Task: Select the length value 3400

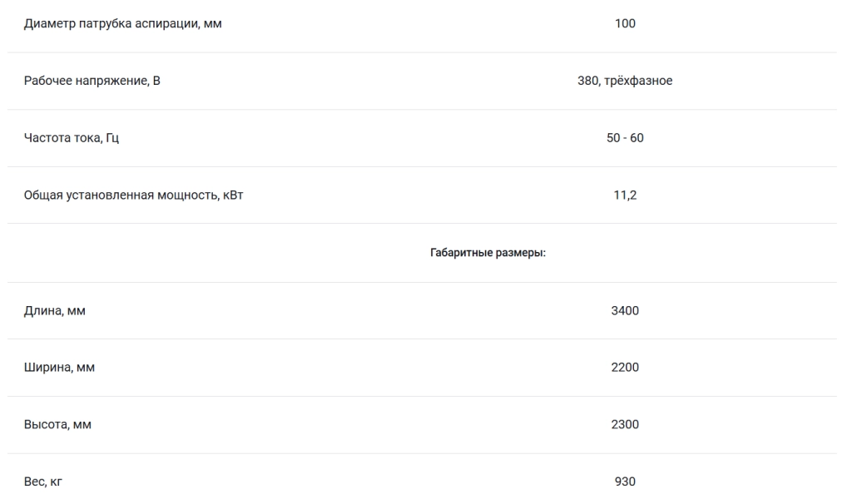Action: pyautogui.click(x=625, y=311)
